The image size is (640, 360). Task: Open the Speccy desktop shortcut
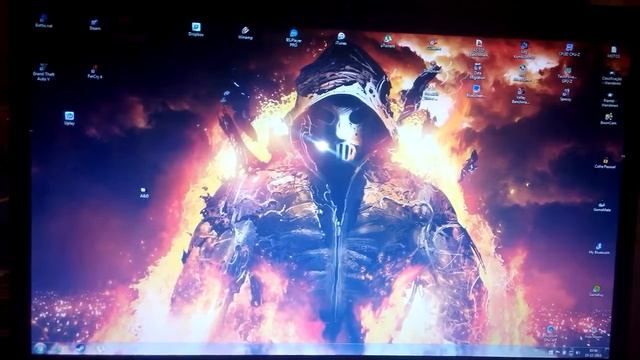[x=565, y=95]
